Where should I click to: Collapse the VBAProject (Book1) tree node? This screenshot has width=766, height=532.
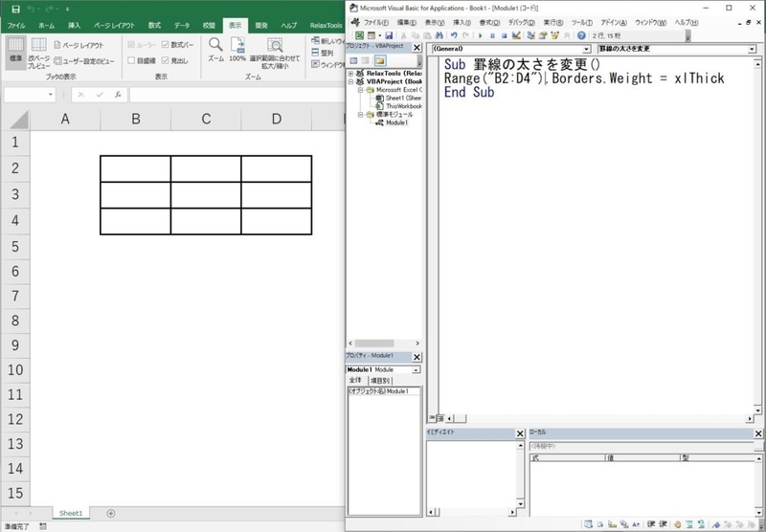coord(350,81)
